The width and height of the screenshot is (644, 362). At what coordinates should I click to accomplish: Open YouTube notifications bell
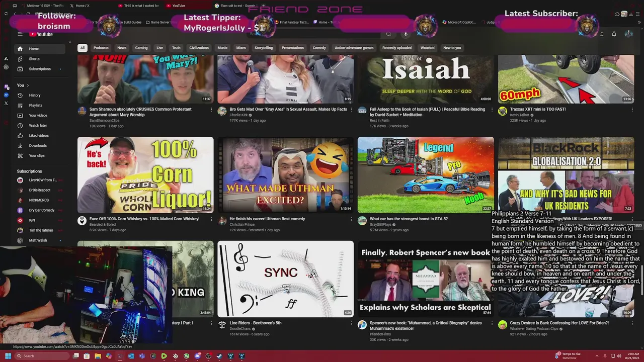[x=614, y=34]
